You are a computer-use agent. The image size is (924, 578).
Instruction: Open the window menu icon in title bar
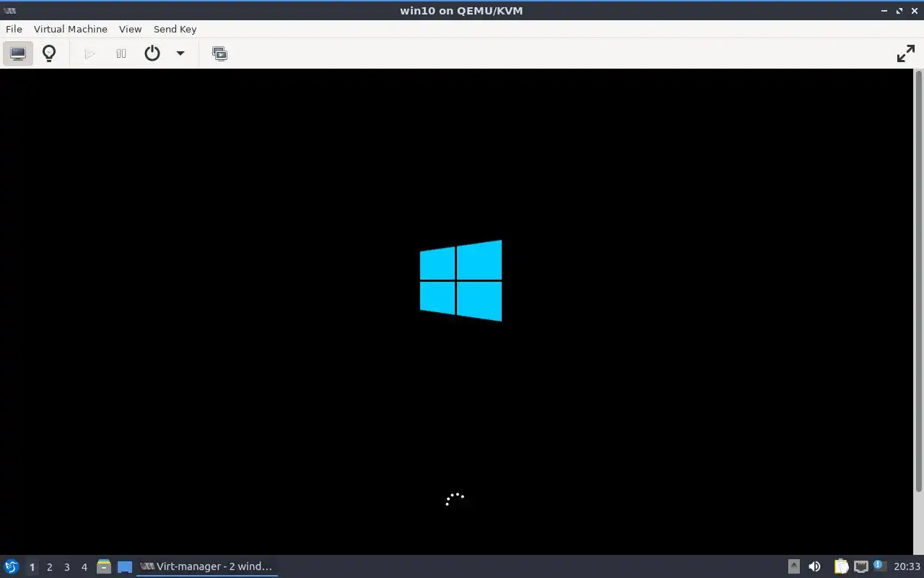10,11
